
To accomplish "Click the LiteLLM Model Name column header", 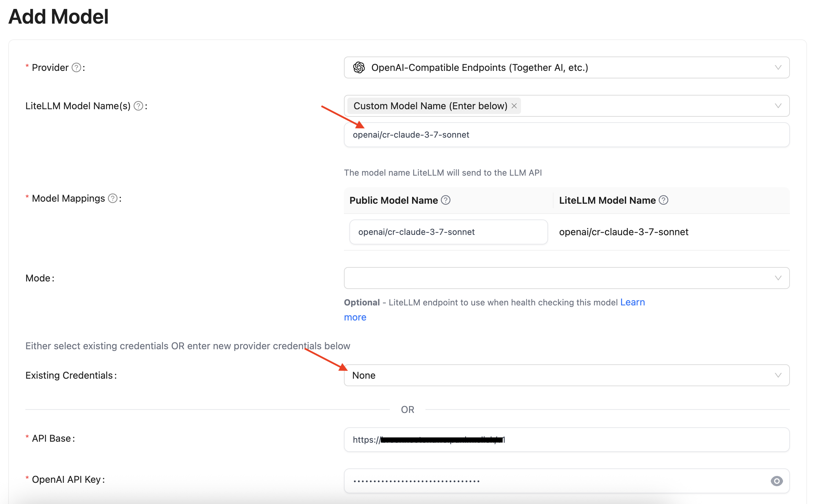I will [607, 201].
